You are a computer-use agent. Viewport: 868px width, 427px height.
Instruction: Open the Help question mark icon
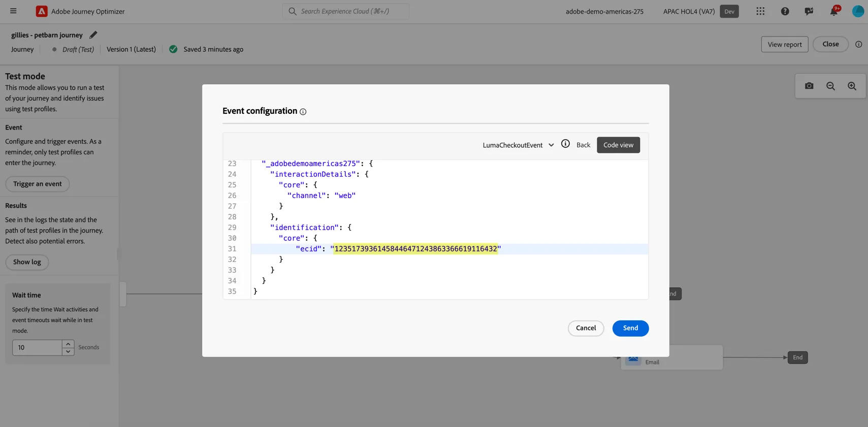(x=785, y=11)
